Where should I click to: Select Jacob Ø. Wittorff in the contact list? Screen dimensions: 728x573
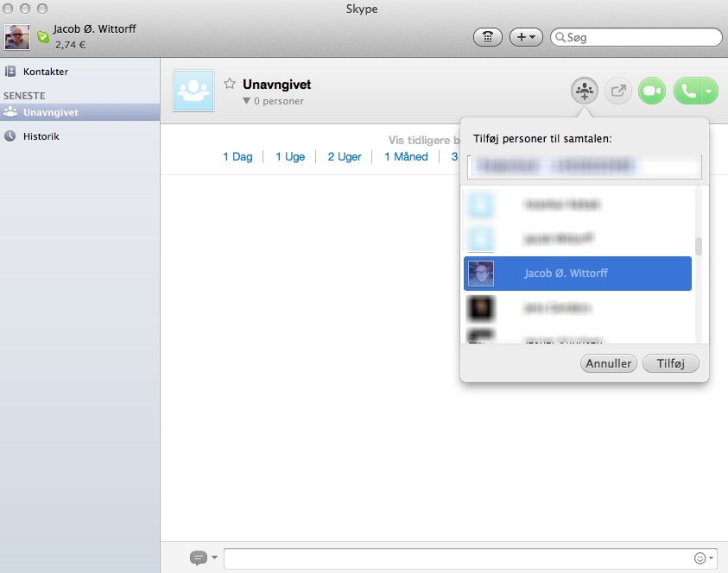coord(578,274)
